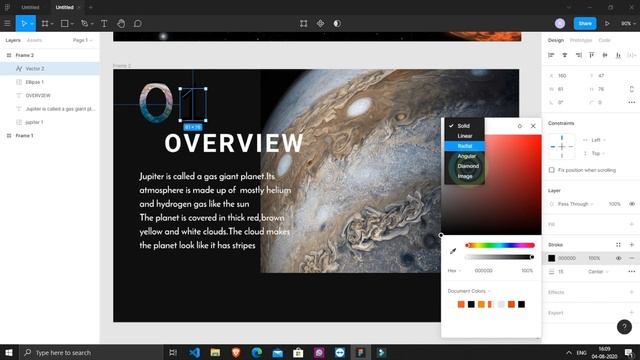Click the black stroke color swatch
Screen dimensions: 640x360
tap(551, 258)
